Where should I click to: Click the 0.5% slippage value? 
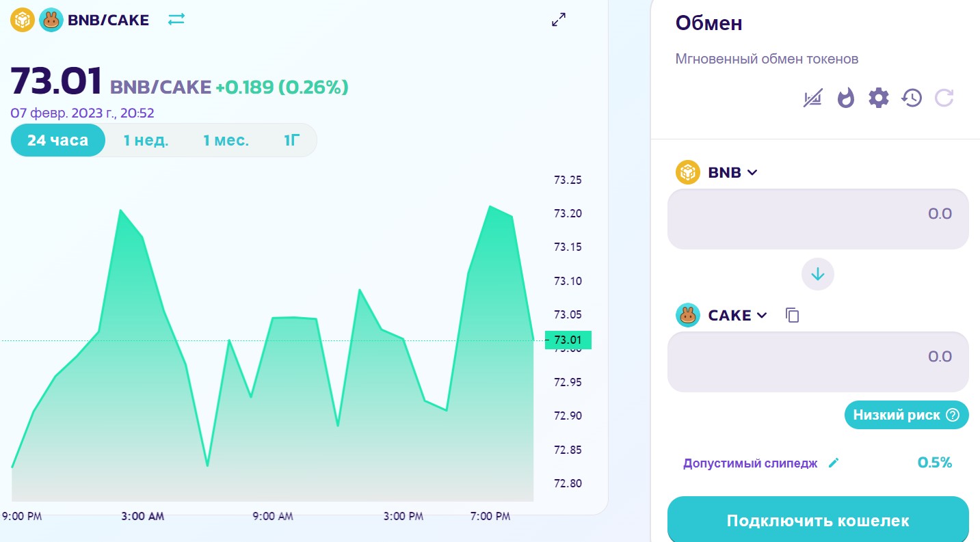(935, 463)
